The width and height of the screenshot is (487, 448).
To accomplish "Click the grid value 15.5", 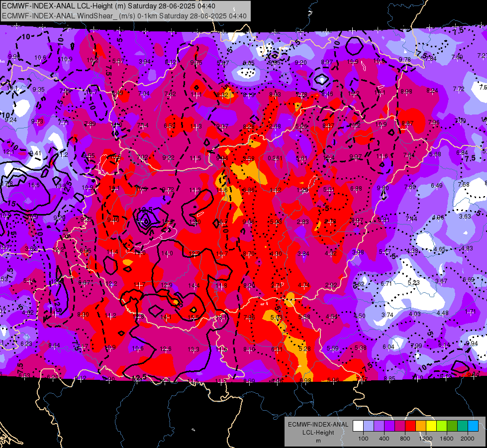I will coord(194,318).
